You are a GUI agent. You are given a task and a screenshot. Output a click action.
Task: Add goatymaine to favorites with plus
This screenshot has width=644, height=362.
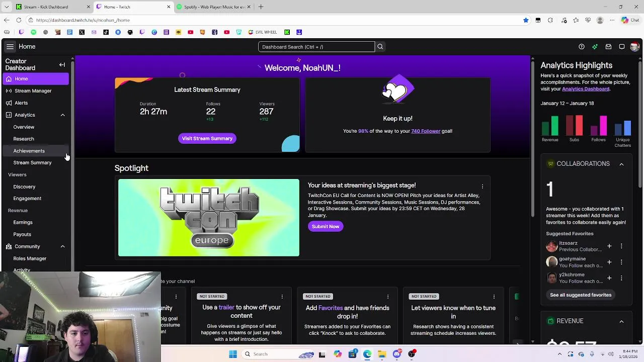609,262
